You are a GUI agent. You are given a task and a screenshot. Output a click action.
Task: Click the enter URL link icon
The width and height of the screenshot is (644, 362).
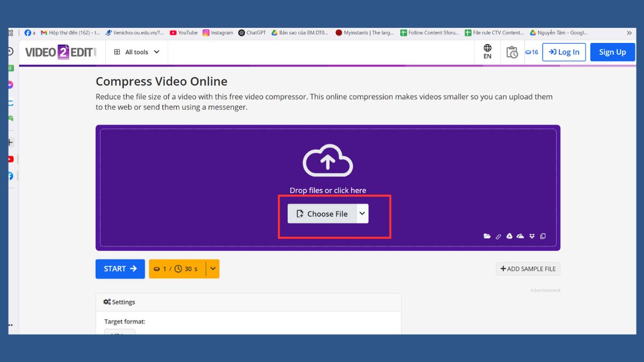[x=498, y=236]
